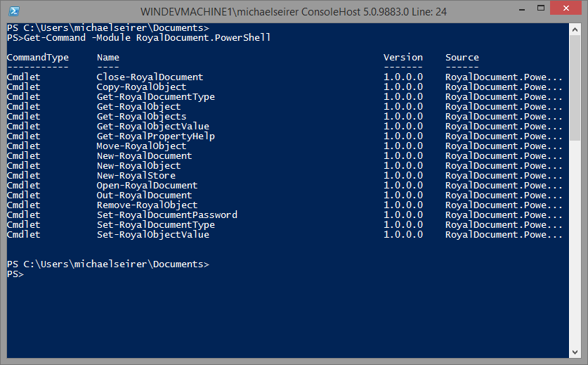Click the scrollbar up arrow

click(x=575, y=30)
